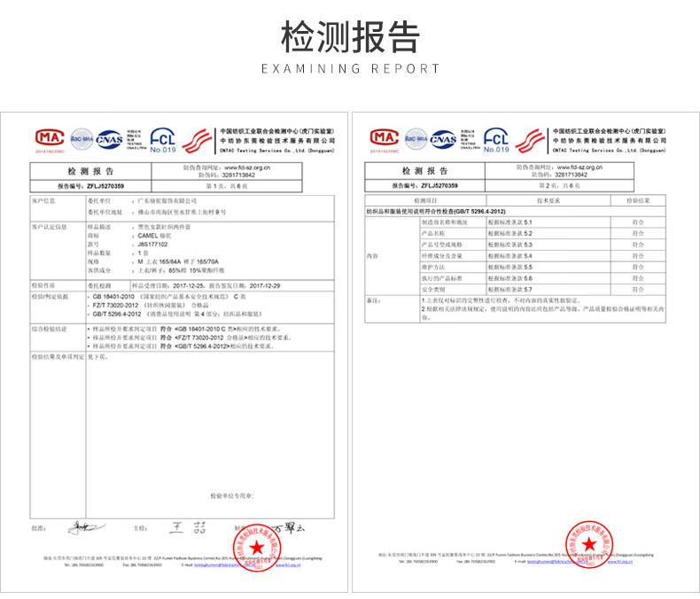Open the www.fcl-sz.org.cn link on right report
700x599 pixels.
(579, 167)
